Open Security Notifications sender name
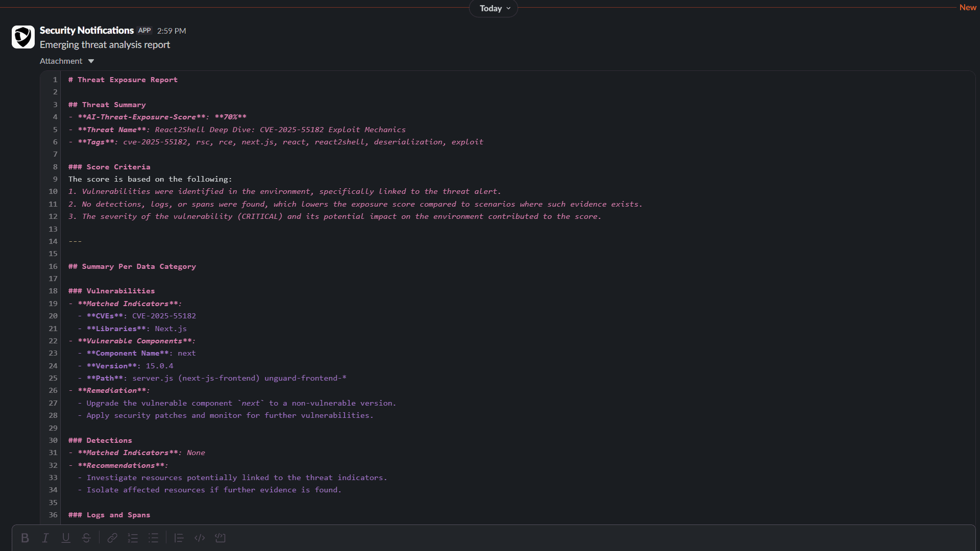Screen dimensions: 980x551 pos(86,31)
